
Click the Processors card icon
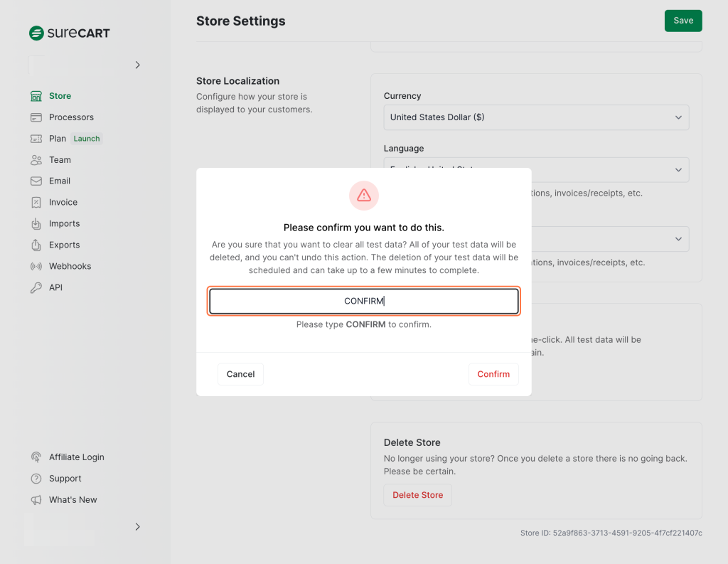click(36, 117)
